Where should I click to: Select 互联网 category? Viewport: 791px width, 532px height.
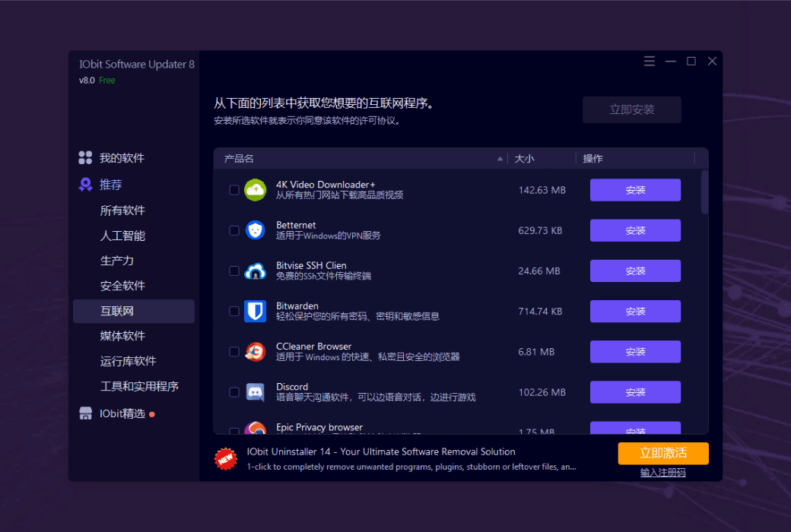(x=134, y=311)
